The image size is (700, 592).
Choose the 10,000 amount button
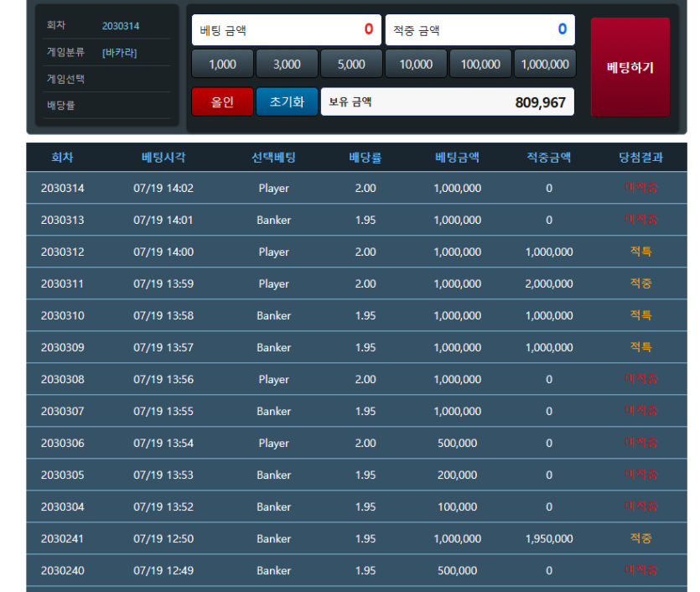point(416,65)
